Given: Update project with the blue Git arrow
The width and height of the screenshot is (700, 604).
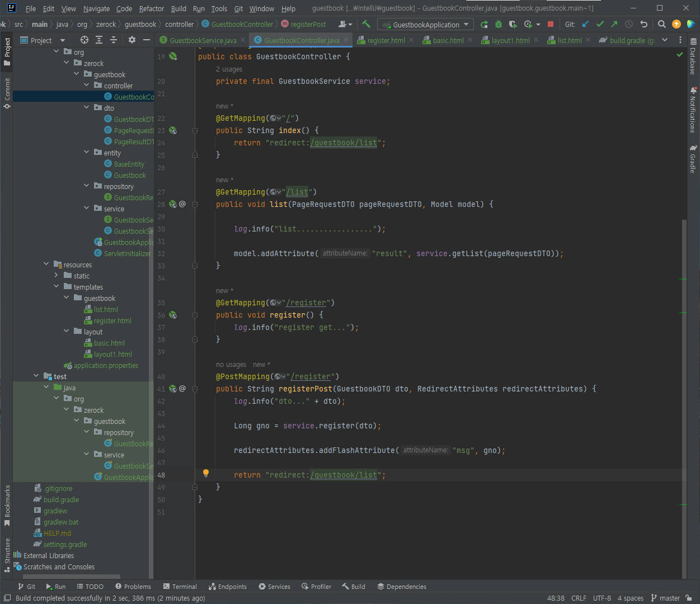Looking at the screenshot, I should point(585,24).
